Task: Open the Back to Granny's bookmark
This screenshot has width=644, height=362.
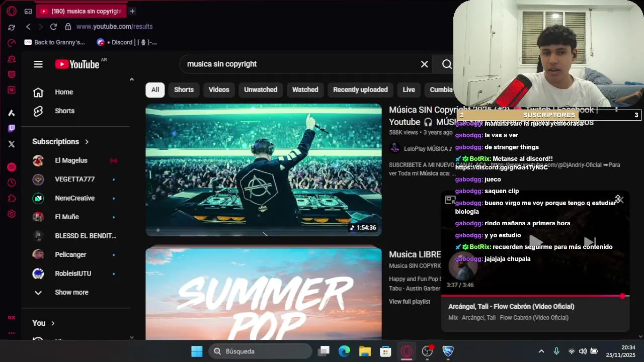Action: pyautogui.click(x=55, y=42)
